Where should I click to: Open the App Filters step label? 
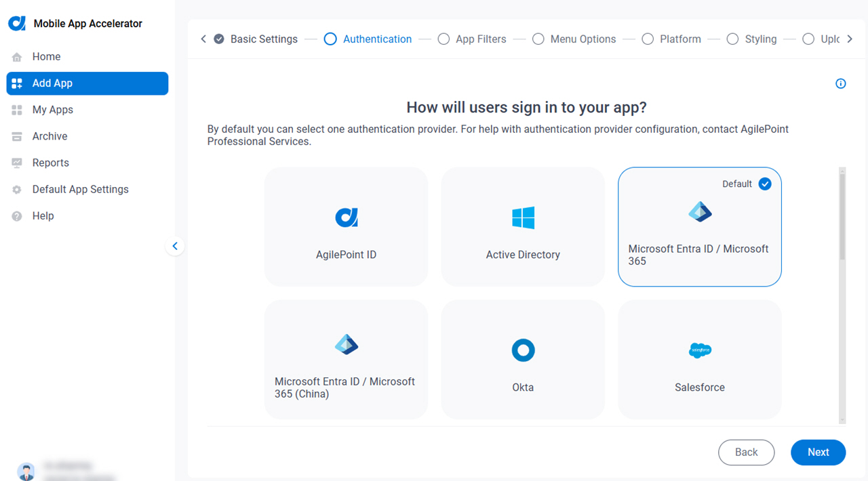(481, 39)
